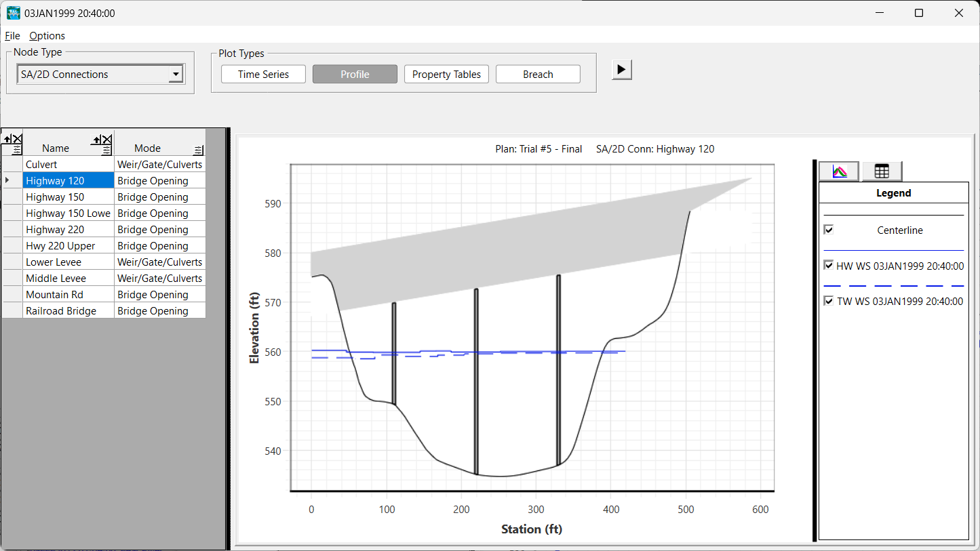Toggle TW WS 03JAN1999 legend checkbox

tap(828, 301)
